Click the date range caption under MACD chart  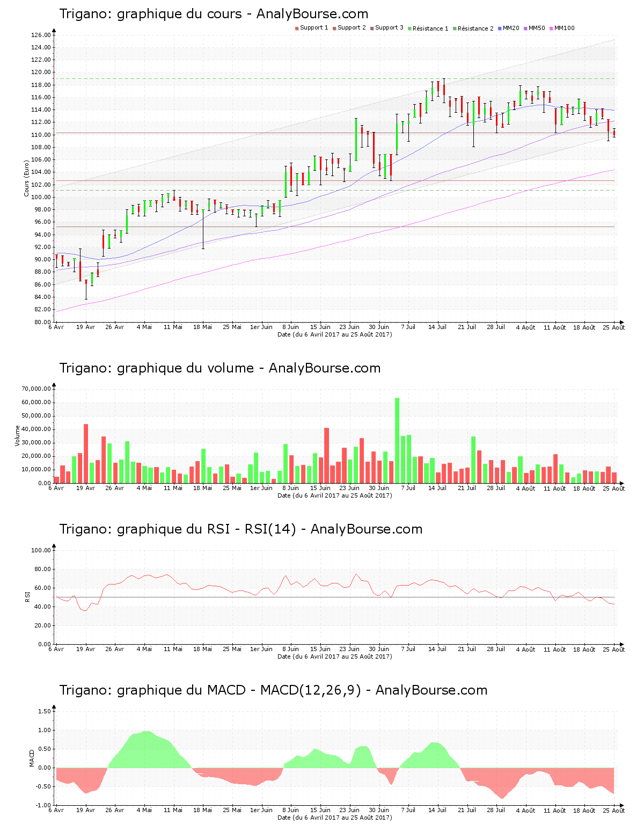click(x=335, y=818)
